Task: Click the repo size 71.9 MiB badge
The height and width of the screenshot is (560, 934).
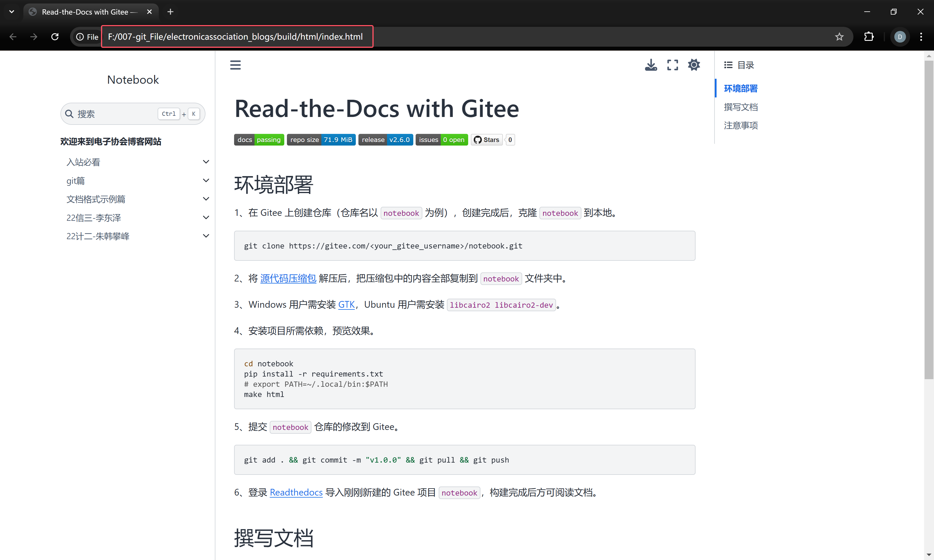Action: [x=321, y=140]
